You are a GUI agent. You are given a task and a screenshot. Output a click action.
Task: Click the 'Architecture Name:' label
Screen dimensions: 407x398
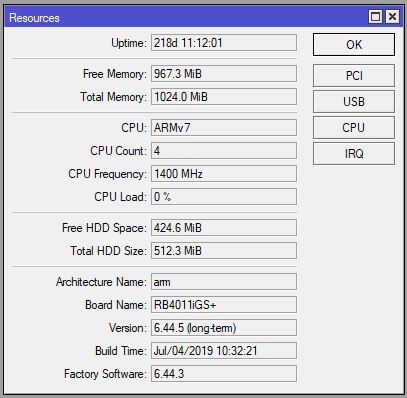coord(101,282)
